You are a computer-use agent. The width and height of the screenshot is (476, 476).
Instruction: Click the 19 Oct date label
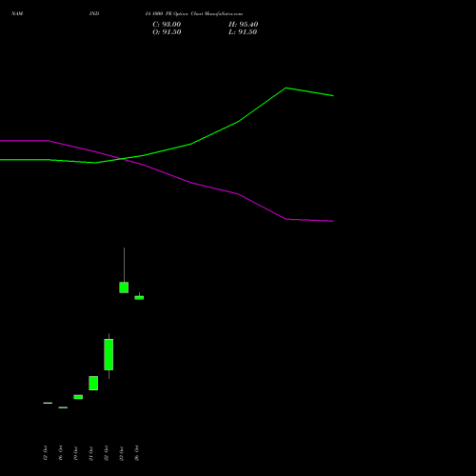[76, 453]
